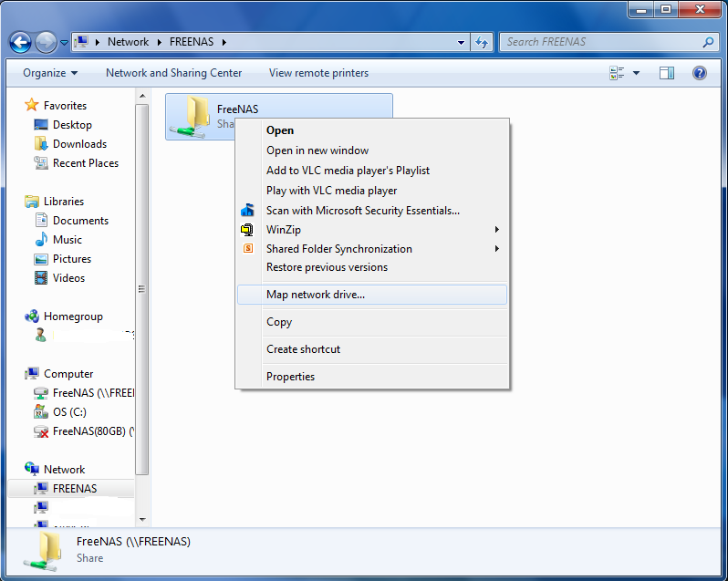Expand arrow after Network breadcrumb
Viewport: 728px width, 581px height.
coord(160,42)
